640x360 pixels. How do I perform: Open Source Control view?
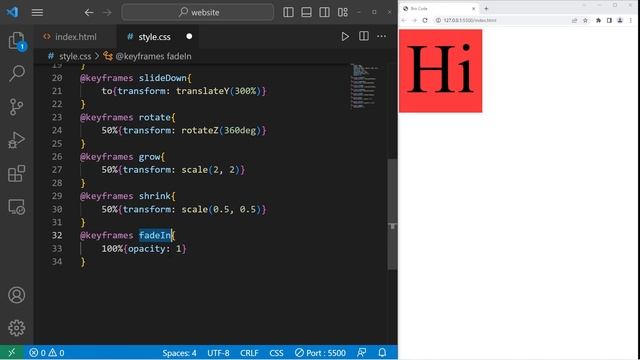(17, 107)
